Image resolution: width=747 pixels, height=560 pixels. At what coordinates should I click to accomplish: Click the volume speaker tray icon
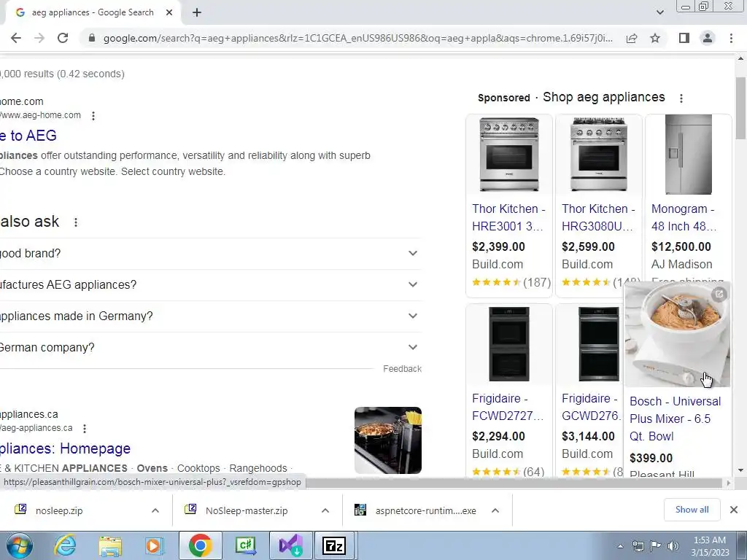(673, 546)
